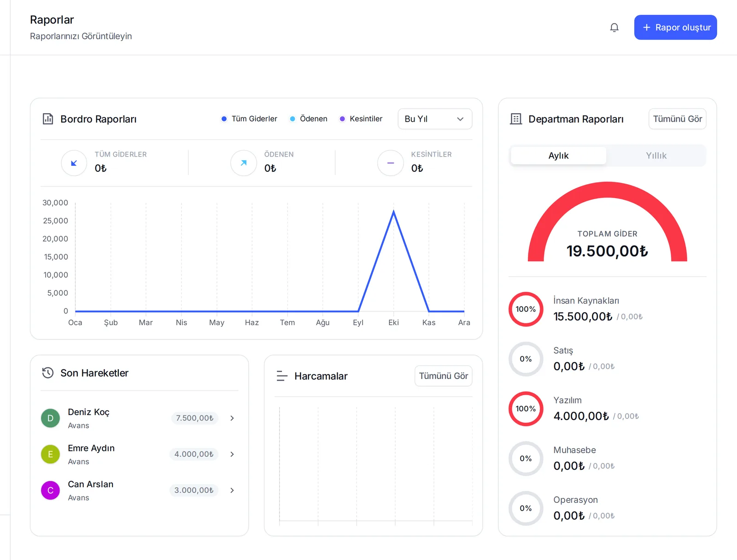Screen dimensions: 737x560
Task: Expand Can Arslan's transaction chevron
Action: click(232, 490)
